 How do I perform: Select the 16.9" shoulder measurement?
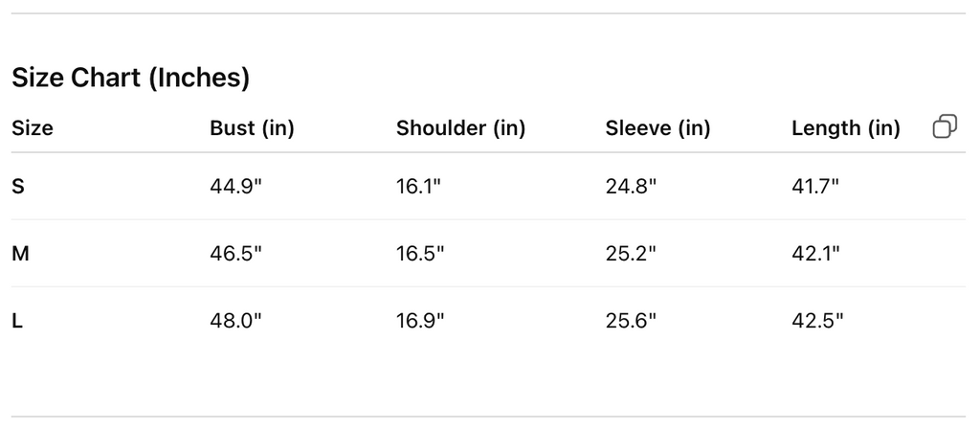(x=421, y=321)
